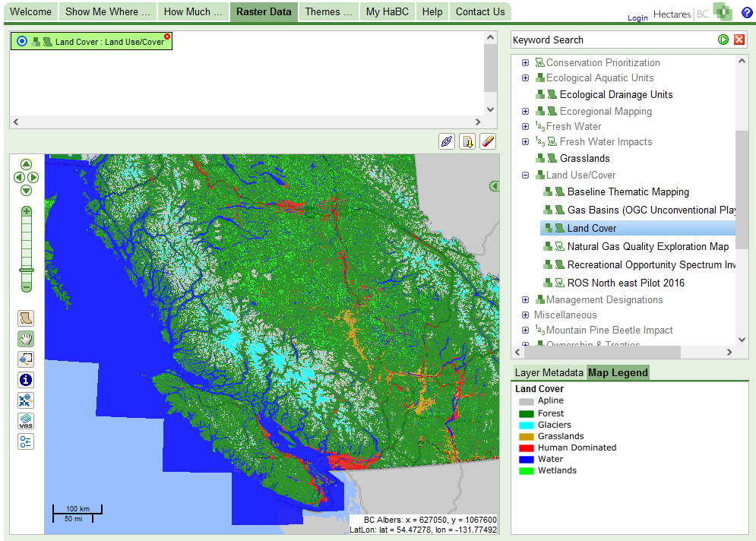
Task: Open help via blue question mark icon
Action: point(747,12)
